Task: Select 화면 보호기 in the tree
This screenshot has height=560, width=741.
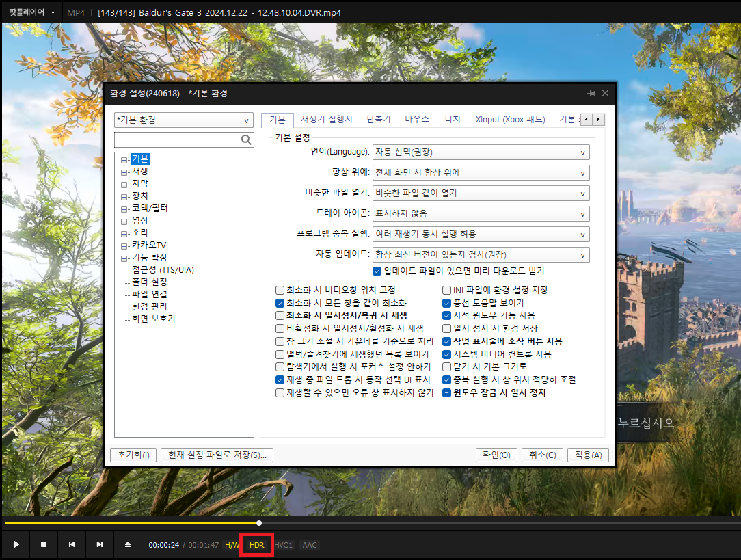Action: (154, 319)
